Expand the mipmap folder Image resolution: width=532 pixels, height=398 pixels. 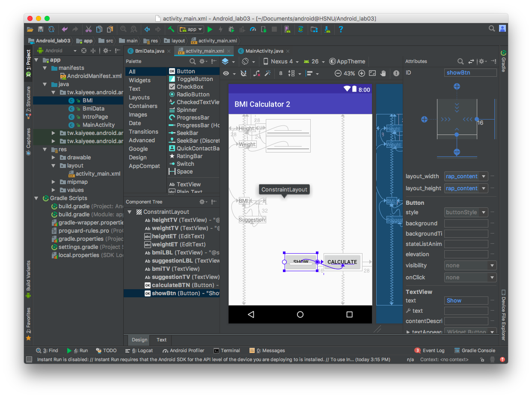point(53,182)
